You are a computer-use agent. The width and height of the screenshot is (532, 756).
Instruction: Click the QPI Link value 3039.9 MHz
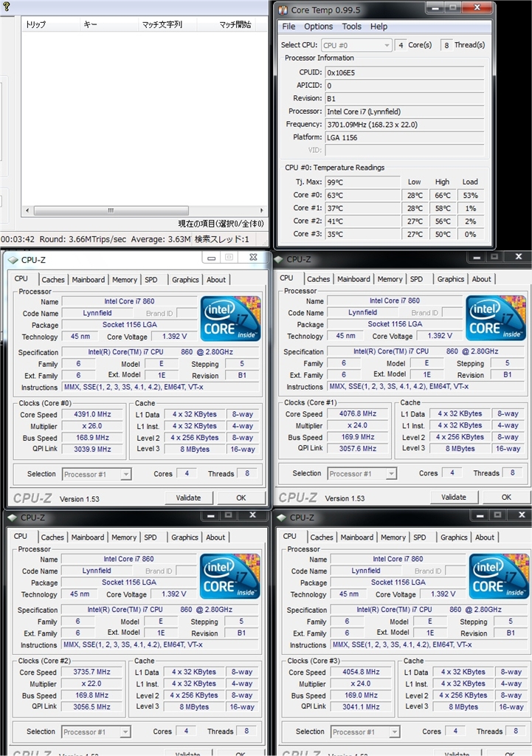(x=92, y=450)
